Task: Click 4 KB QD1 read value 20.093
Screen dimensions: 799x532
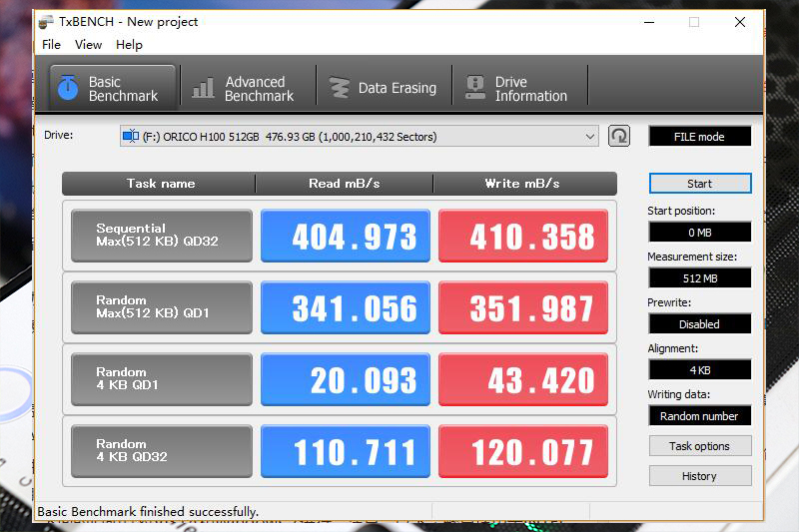Action: tap(346, 379)
